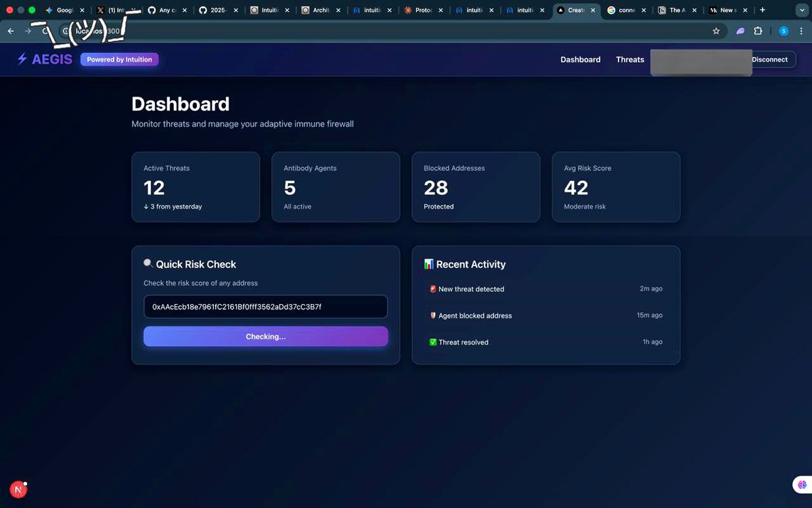The image size is (812, 508).
Task: Focus the address input in Quick Risk Check
Action: click(266, 307)
